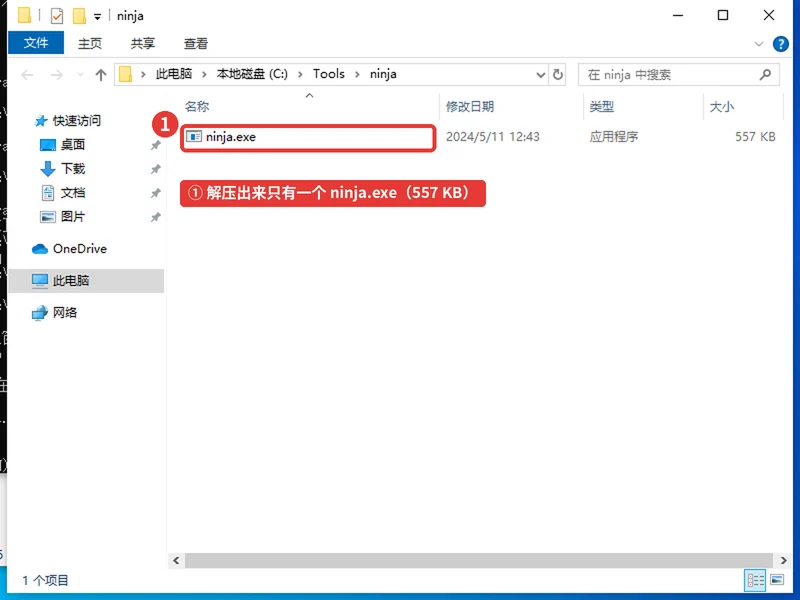
Task: Click the Tools breadcrumb segment
Action: 329,74
